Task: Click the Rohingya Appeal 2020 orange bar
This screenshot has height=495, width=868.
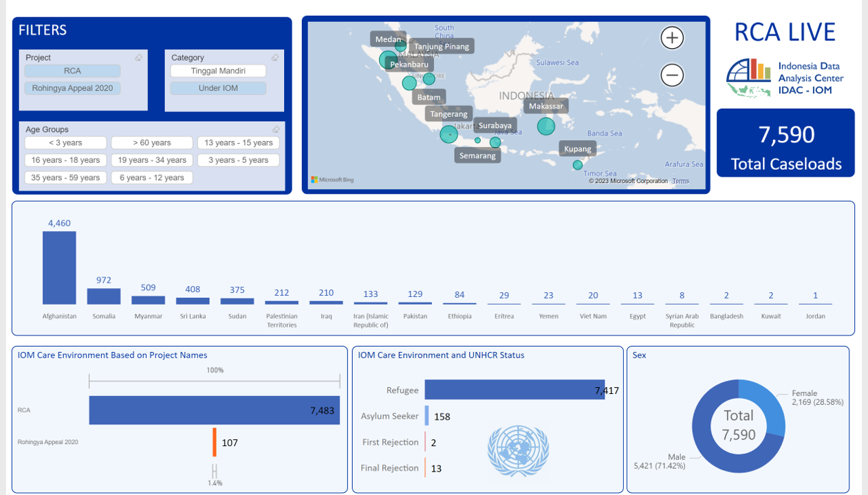Action: tap(215, 442)
